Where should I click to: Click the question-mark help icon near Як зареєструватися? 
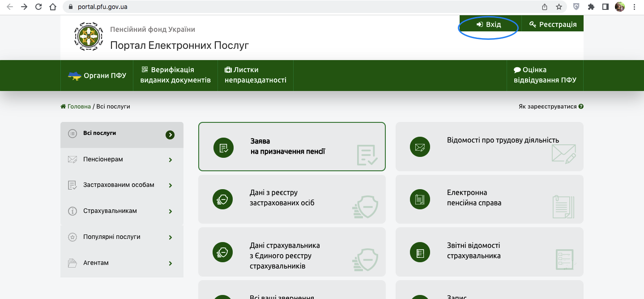pyautogui.click(x=580, y=106)
